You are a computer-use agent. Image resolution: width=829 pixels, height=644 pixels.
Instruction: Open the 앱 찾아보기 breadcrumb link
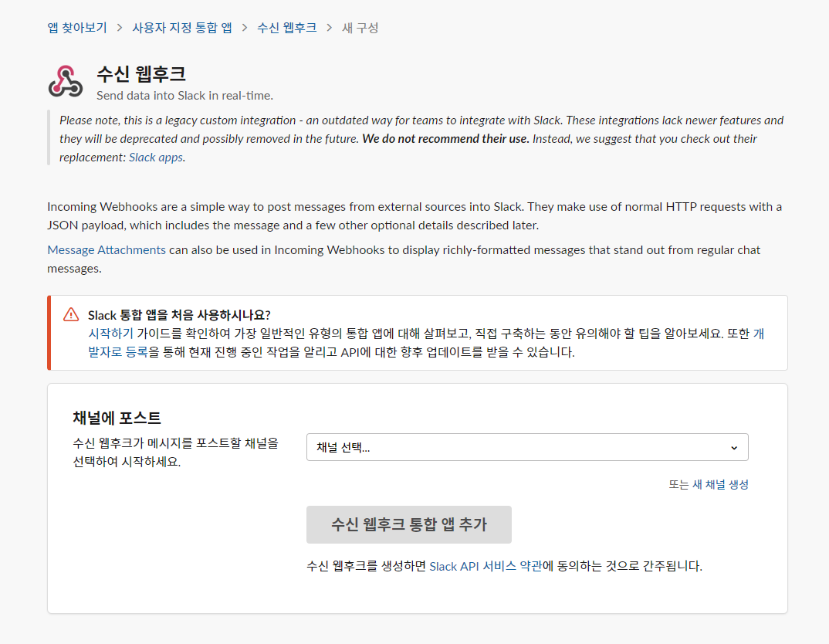[x=77, y=28]
